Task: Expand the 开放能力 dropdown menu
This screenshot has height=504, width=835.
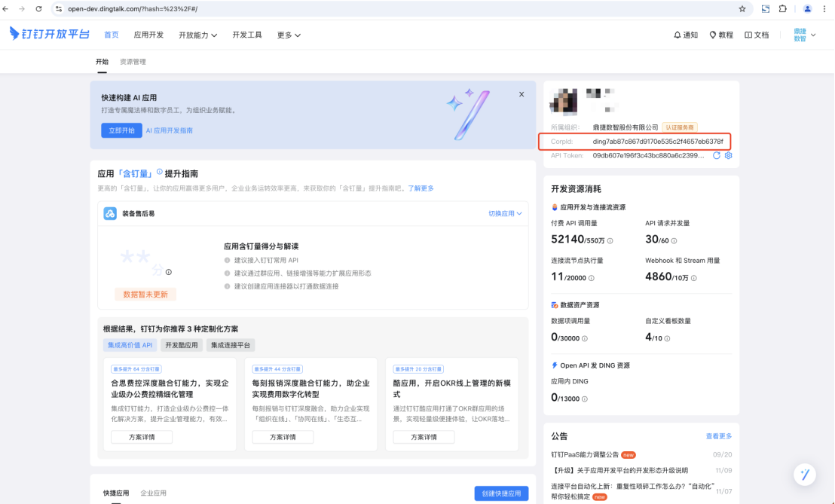Action: pos(197,35)
